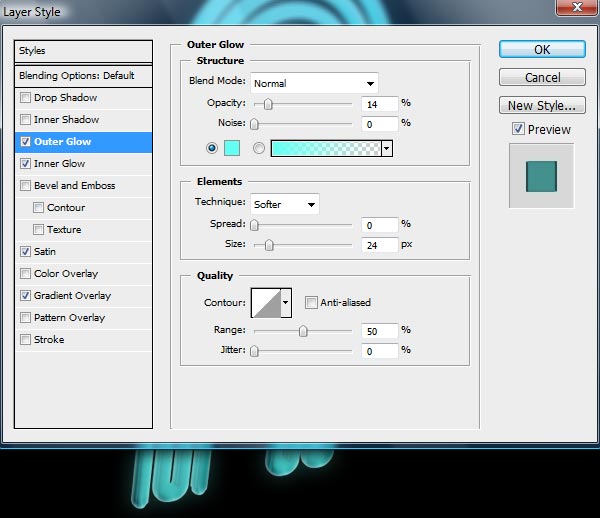Click the Noise value field
600x518 pixels.
pos(380,124)
